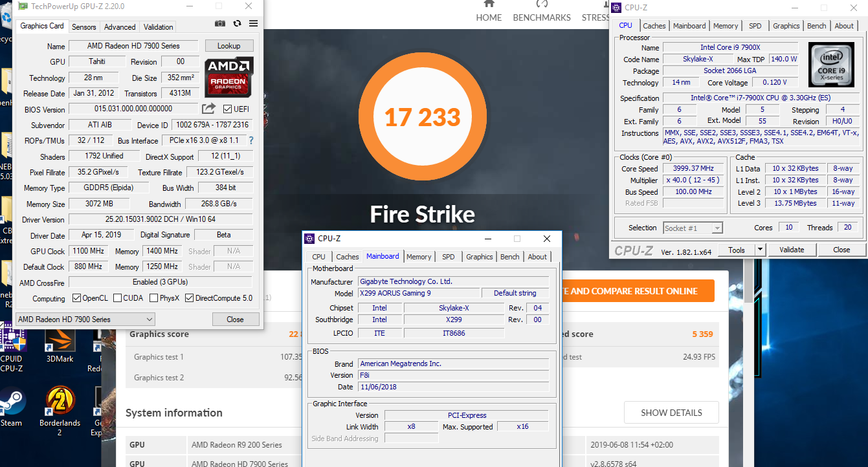Open the GPU-Z hamburger menu icon
868x467 pixels.
coord(253,23)
